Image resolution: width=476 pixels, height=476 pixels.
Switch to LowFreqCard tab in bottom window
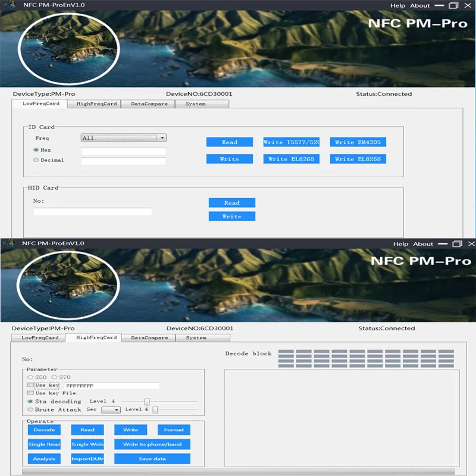tap(38, 337)
